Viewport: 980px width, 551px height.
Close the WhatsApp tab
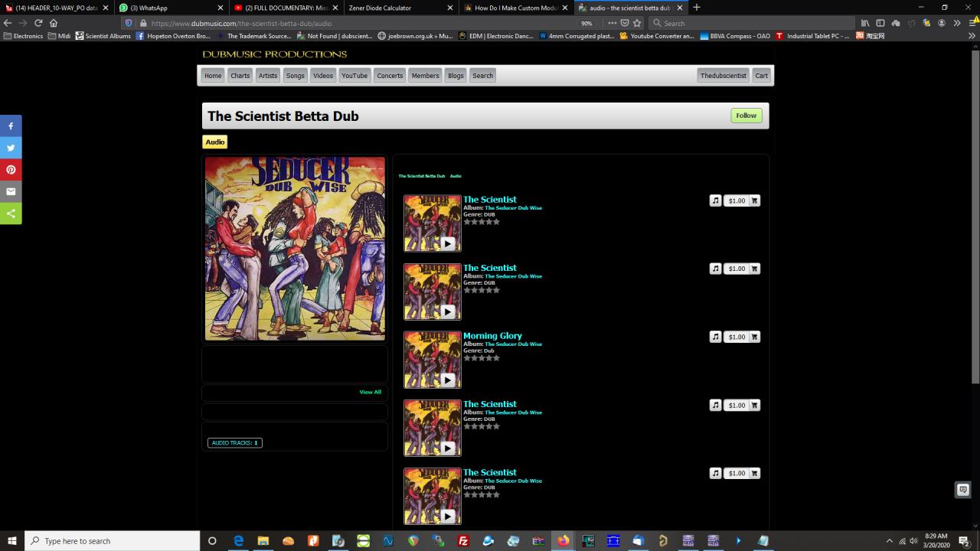(220, 8)
